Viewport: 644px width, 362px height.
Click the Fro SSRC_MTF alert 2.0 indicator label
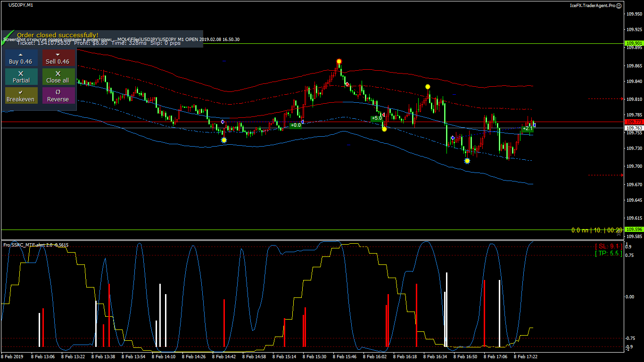pyautogui.click(x=36, y=245)
